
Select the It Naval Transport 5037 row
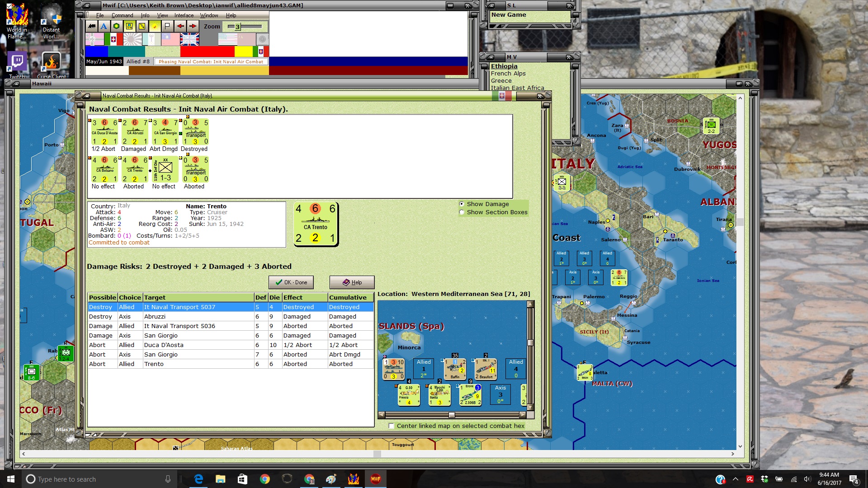231,307
